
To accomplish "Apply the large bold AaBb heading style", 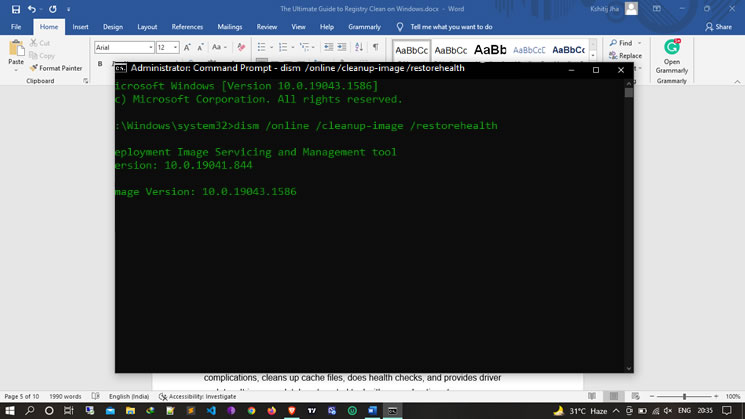I will click(x=490, y=50).
